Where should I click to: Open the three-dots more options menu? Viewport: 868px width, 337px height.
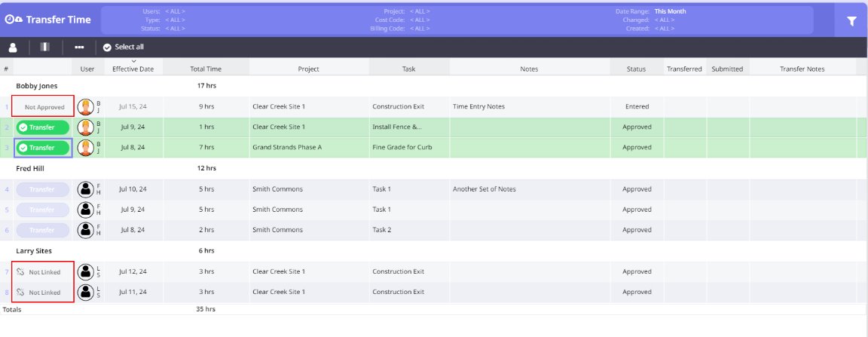(79, 47)
